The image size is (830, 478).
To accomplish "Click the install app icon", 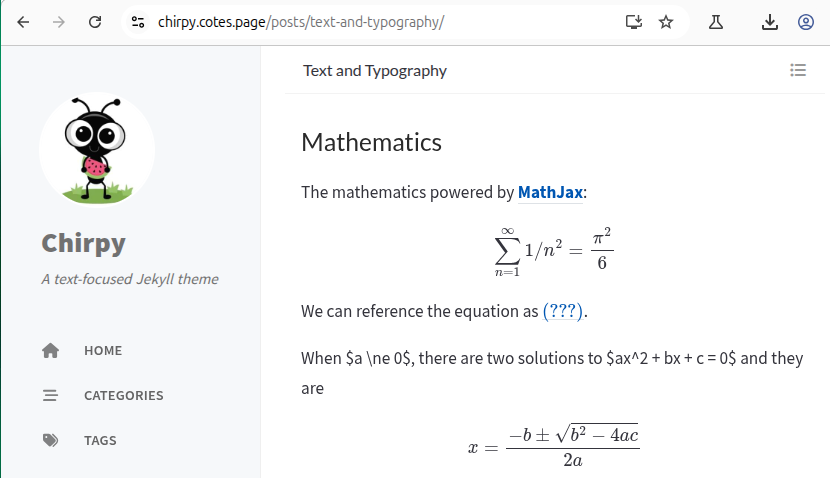I will [x=633, y=22].
